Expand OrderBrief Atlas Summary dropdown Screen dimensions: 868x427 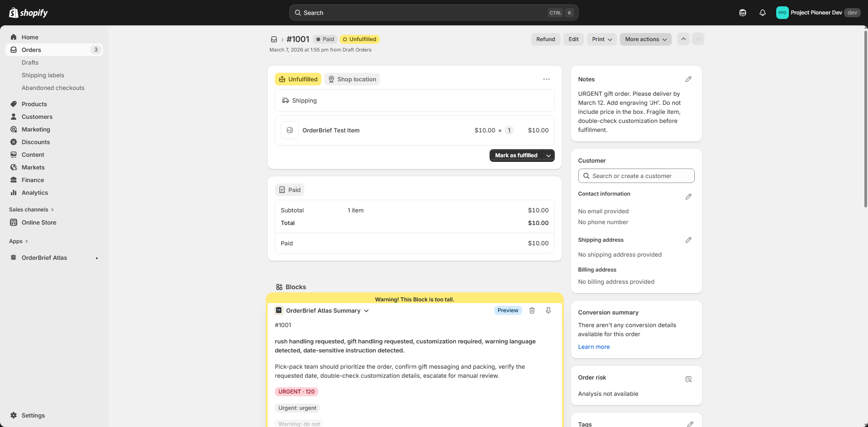tap(366, 311)
